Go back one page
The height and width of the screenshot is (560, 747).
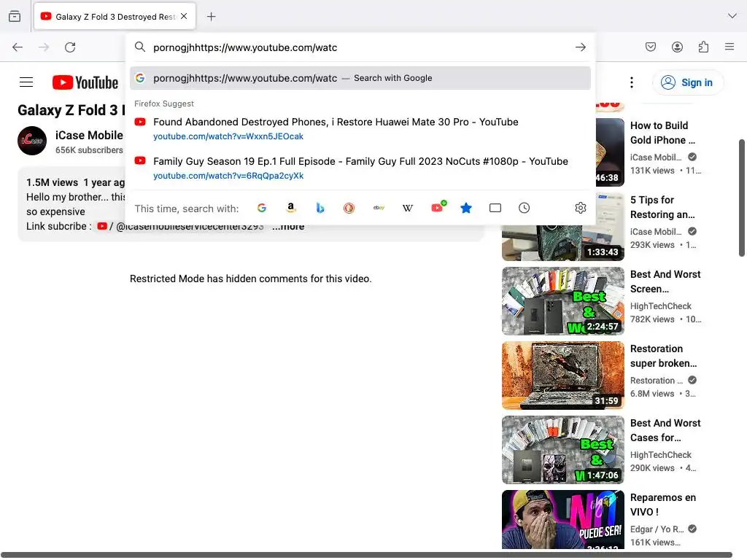coord(18,47)
